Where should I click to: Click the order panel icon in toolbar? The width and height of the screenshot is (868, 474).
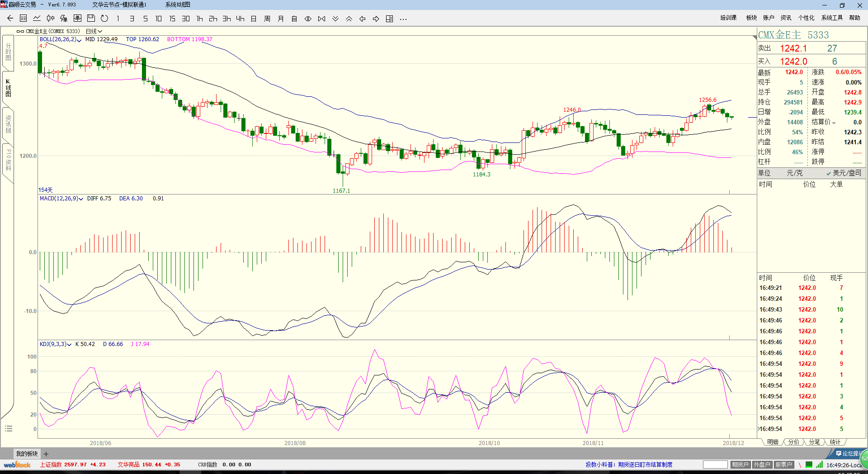pos(77,19)
